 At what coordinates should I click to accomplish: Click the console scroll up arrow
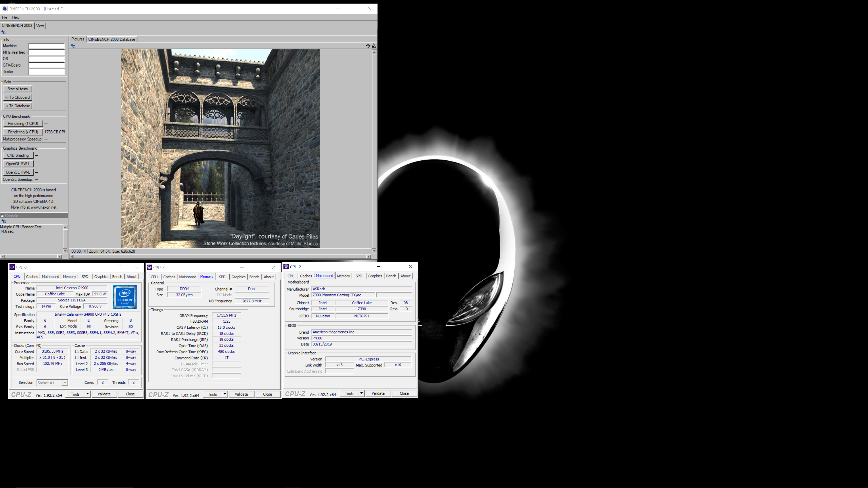pyautogui.click(x=65, y=227)
